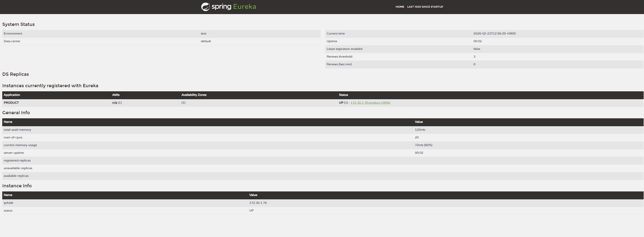Click the Environment value test
This screenshot has height=237, width=644.
[x=203, y=33]
